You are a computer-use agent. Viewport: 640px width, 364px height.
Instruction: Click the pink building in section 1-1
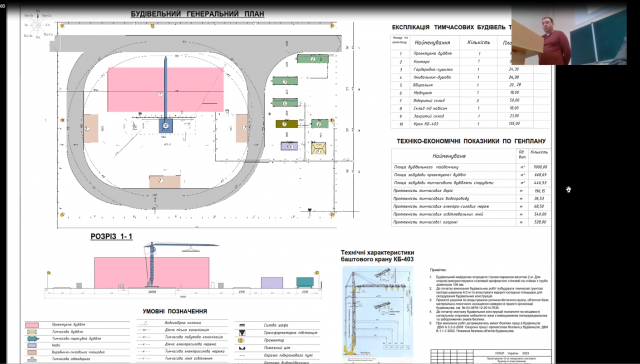click(152, 273)
